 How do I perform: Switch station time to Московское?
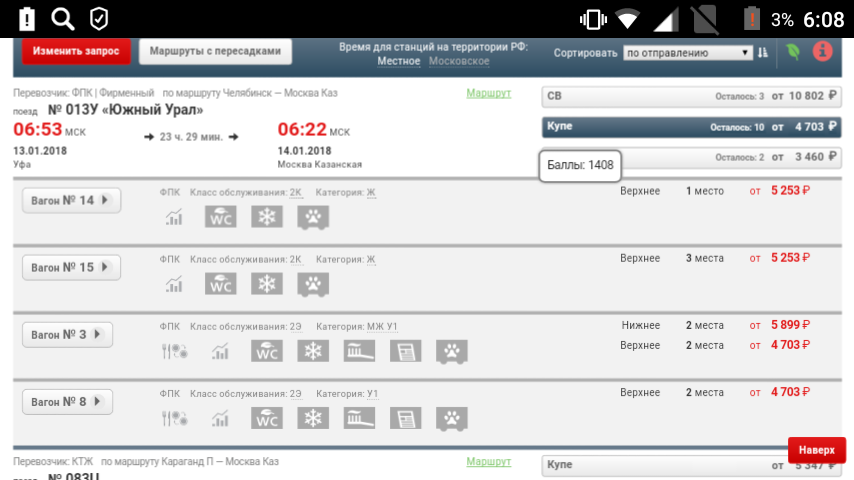click(x=459, y=61)
